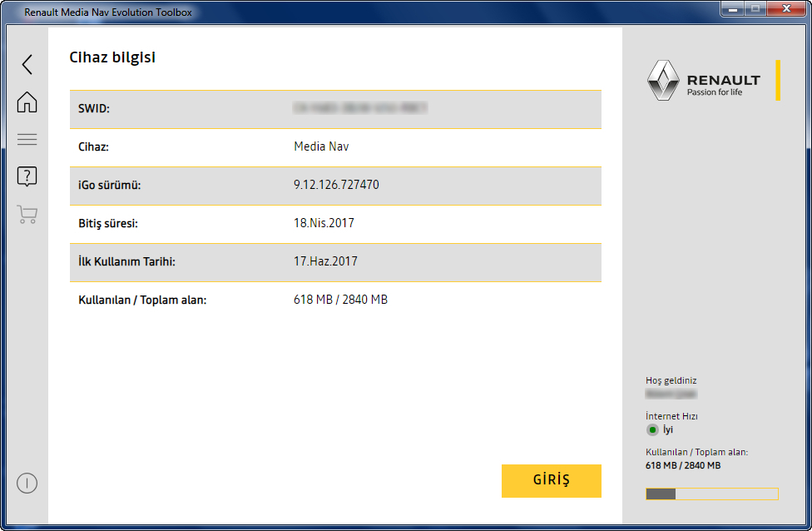Click the İlk Kullanım Tarihi: label
Viewport: 812px width, 531px height.
(126, 261)
